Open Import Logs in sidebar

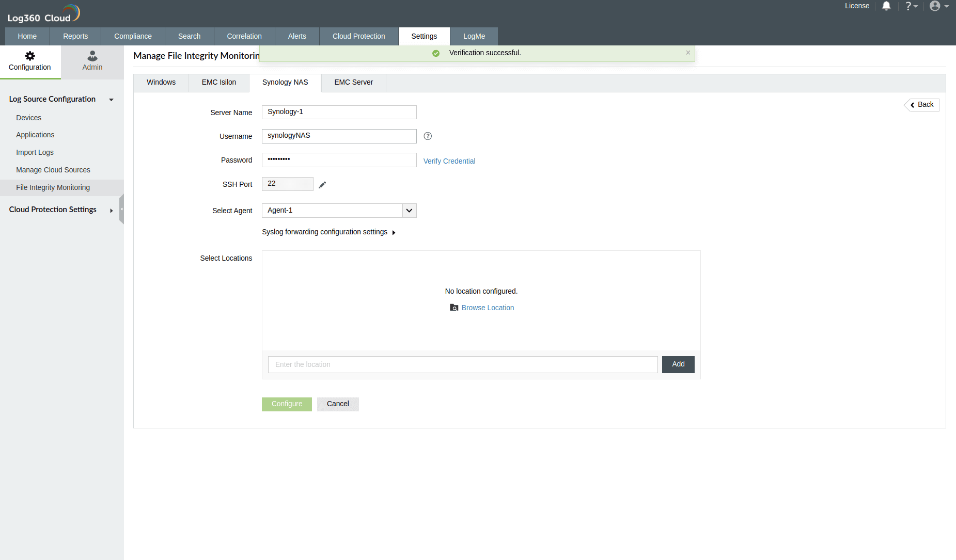pyautogui.click(x=35, y=152)
